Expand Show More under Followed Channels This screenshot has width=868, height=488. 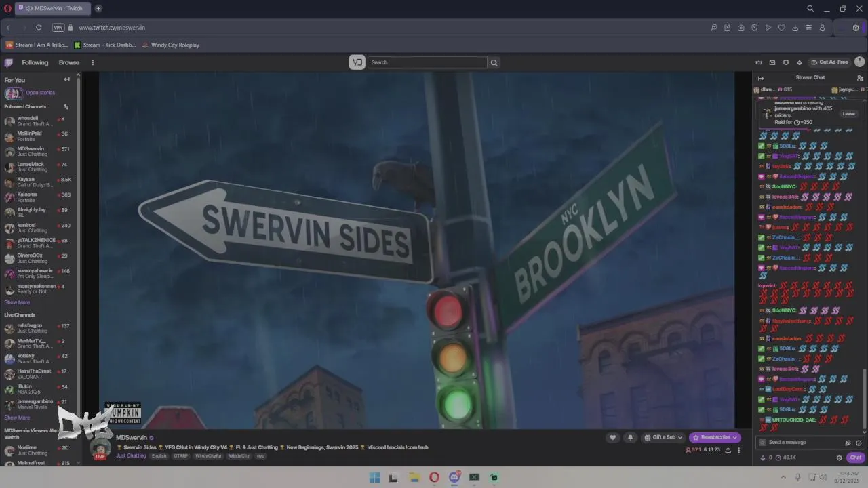(x=17, y=302)
